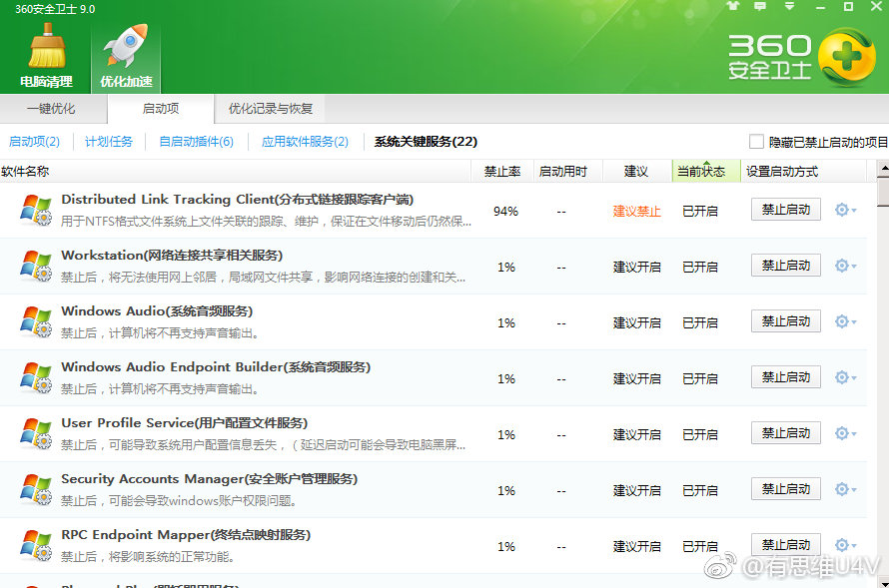Open gear settings for Windows Audio Endpoint Builder

coord(845,377)
